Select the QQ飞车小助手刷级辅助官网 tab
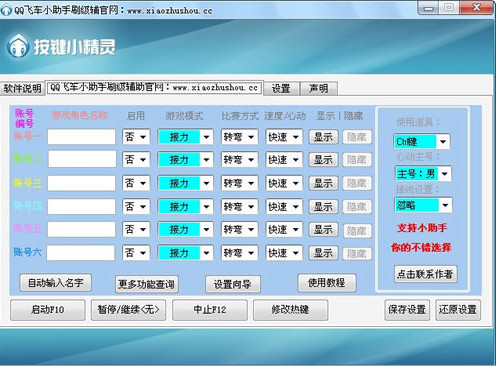 click(154, 88)
